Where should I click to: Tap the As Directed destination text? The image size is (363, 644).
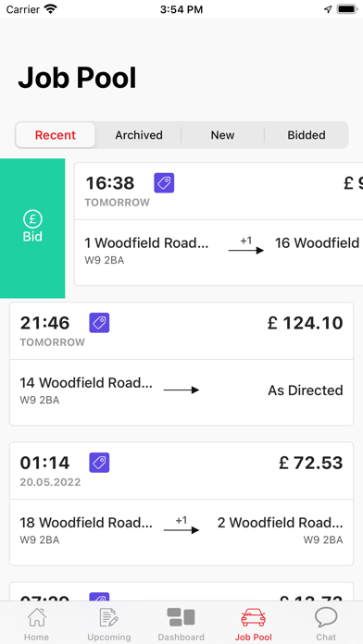(306, 390)
